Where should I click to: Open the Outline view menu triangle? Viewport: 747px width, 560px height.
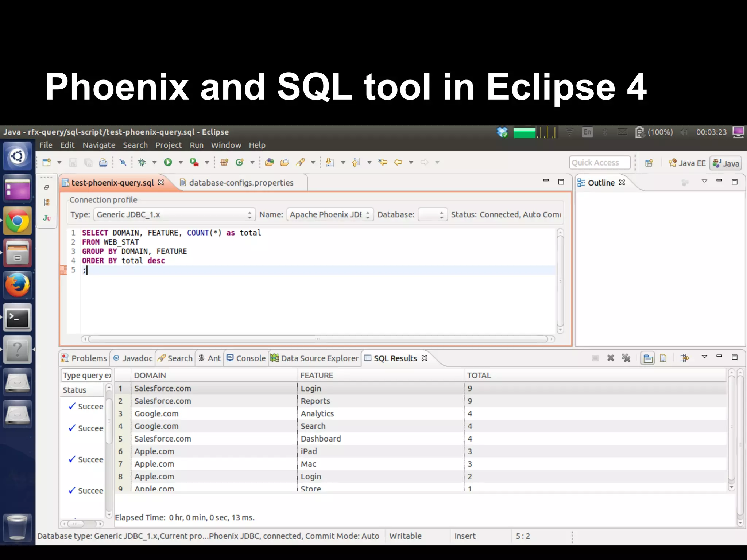[x=704, y=181]
